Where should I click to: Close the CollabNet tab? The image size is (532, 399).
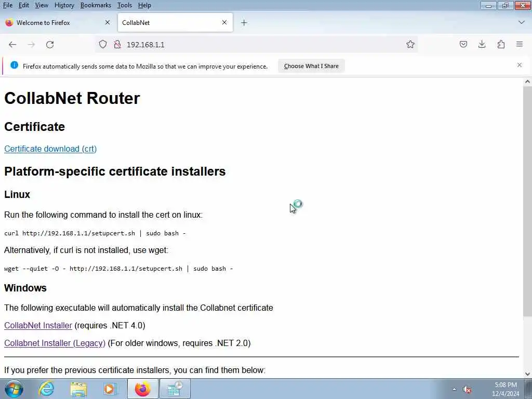224,22
